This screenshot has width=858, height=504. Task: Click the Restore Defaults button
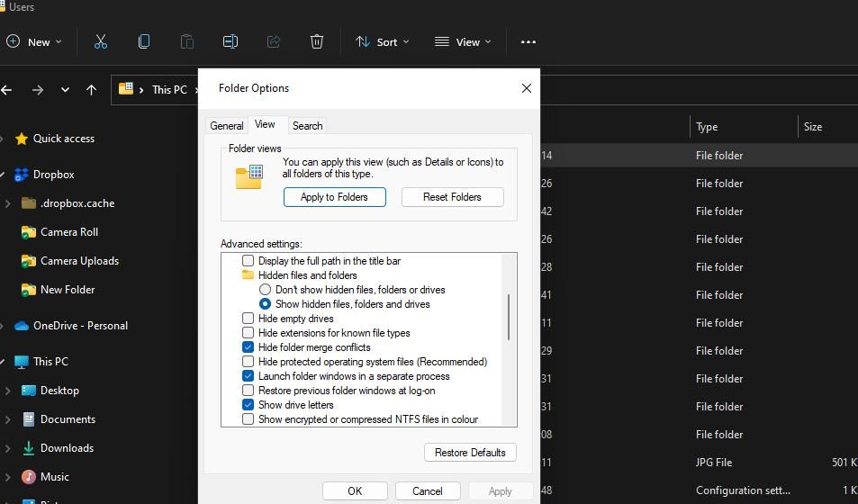470,453
